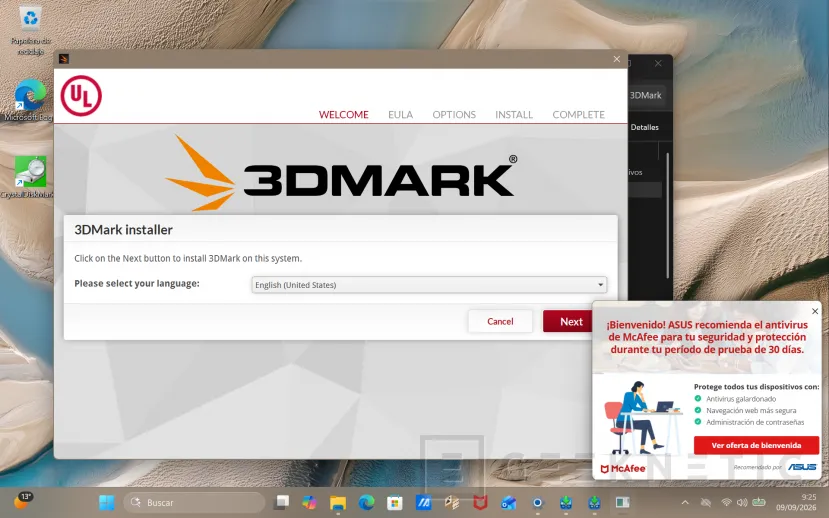Select CrystalDiskMark desktop shortcut
The image size is (829, 518).
coord(29,177)
